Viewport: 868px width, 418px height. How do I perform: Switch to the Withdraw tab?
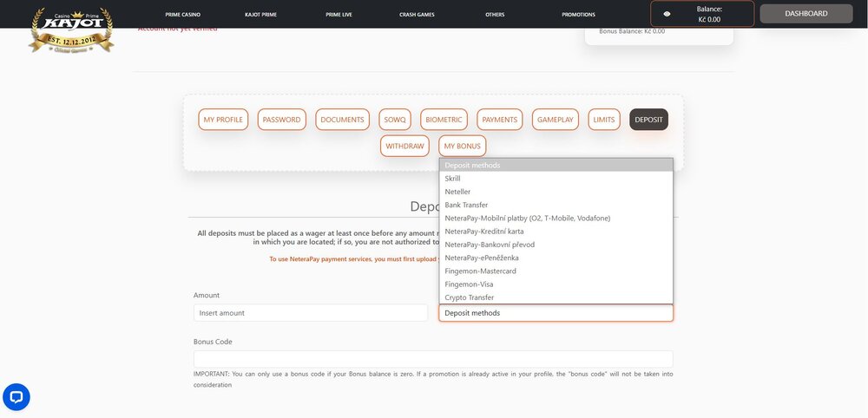[x=404, y=147]
